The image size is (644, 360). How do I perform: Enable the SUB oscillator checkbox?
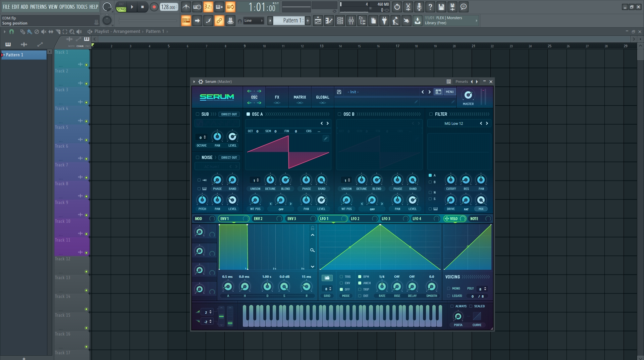[198, 114]
